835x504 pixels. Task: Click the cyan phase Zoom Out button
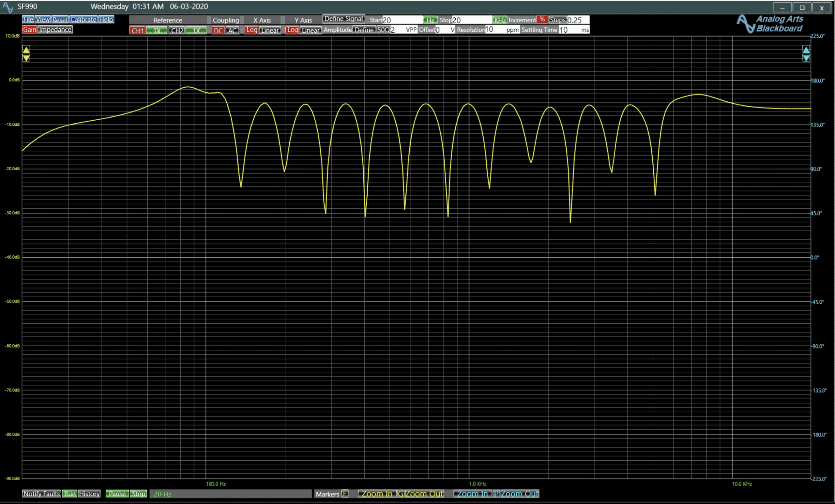[520, 494]
